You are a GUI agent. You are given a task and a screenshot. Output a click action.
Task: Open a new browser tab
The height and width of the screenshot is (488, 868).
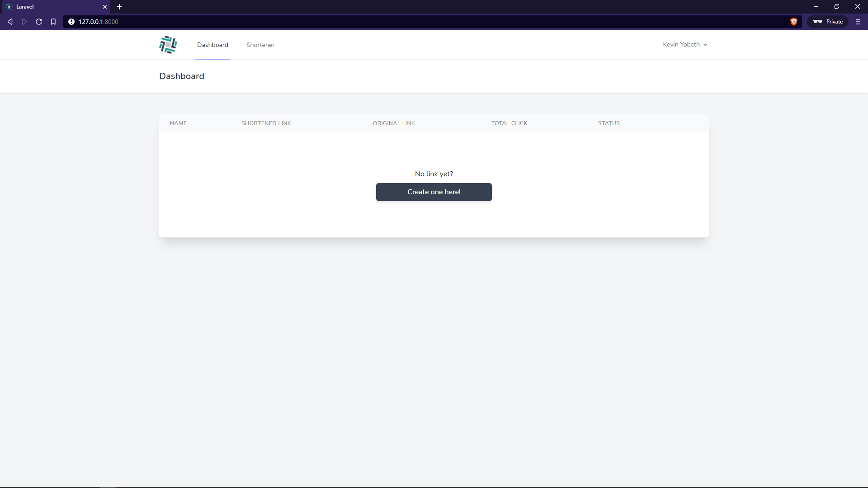[x=119, y=7]
